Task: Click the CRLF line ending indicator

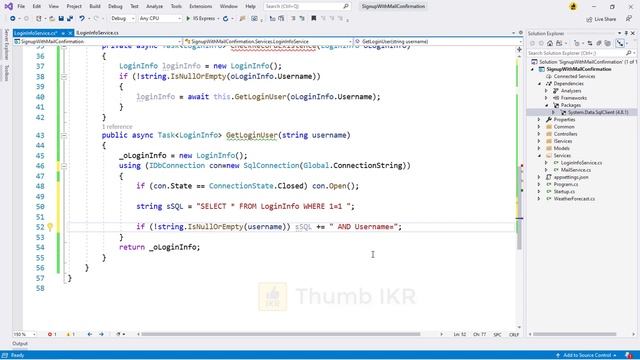Action: pyautogui.click(x=513, y=335)
